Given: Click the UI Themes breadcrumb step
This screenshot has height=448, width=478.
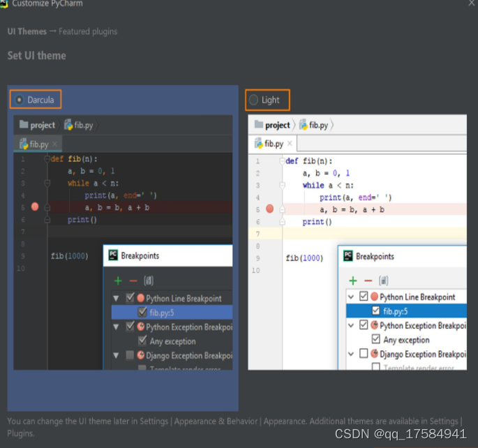Looking at the screenshot, I should point(27,31).
